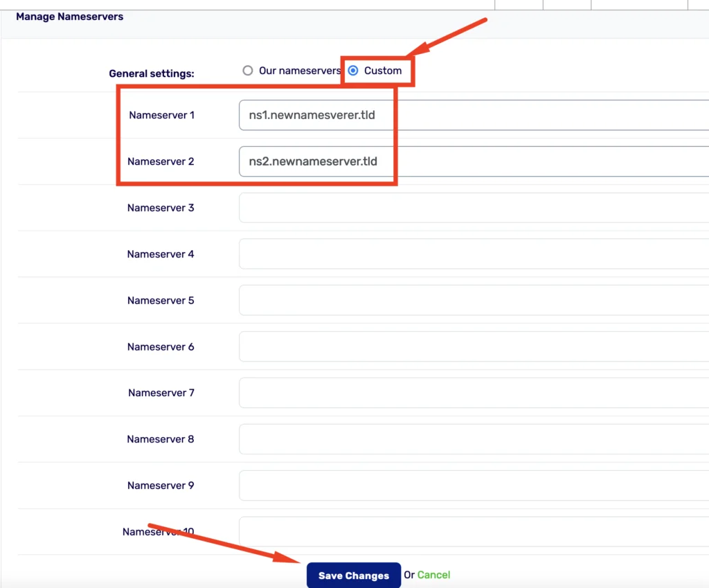Click the "Nameserver 7" label
The image size is (709, 588).
pyautogui.click(x=161, y=393)
